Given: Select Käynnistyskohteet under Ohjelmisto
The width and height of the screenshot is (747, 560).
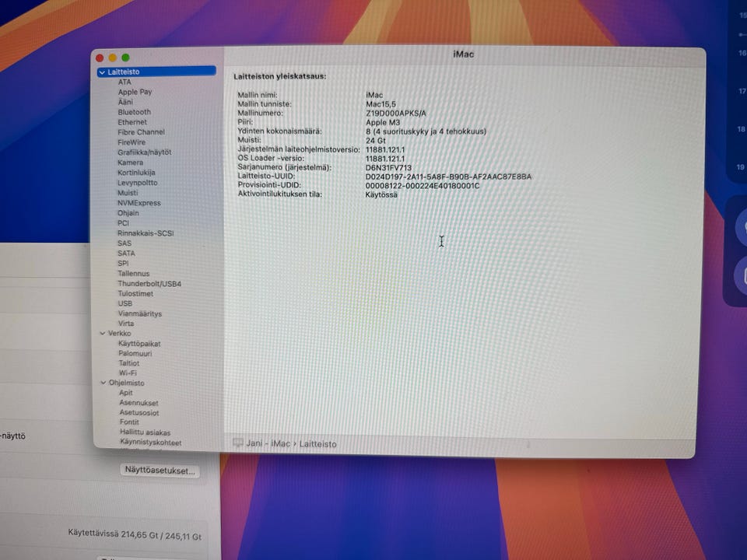Looking at the screenshot, I should [150, 443].
